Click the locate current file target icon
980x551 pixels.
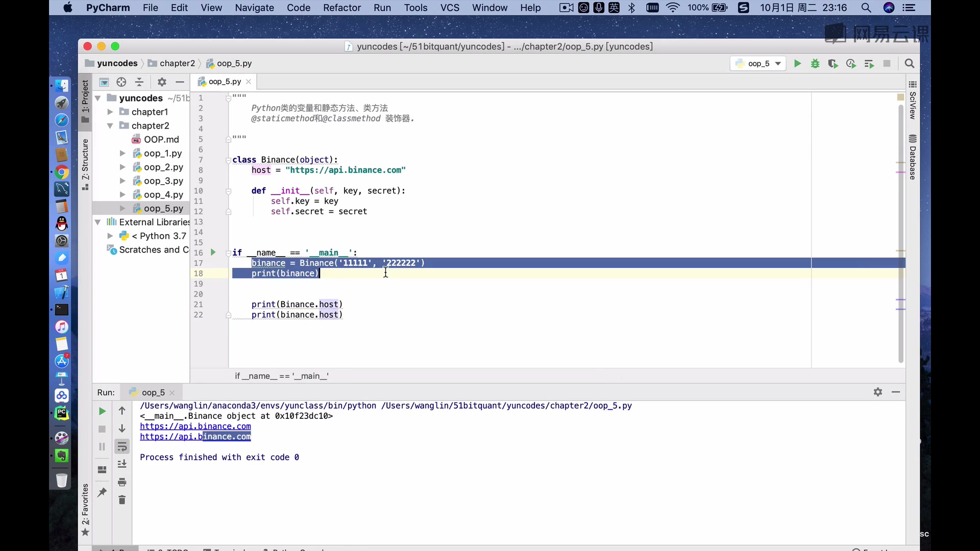coord(121,82)
